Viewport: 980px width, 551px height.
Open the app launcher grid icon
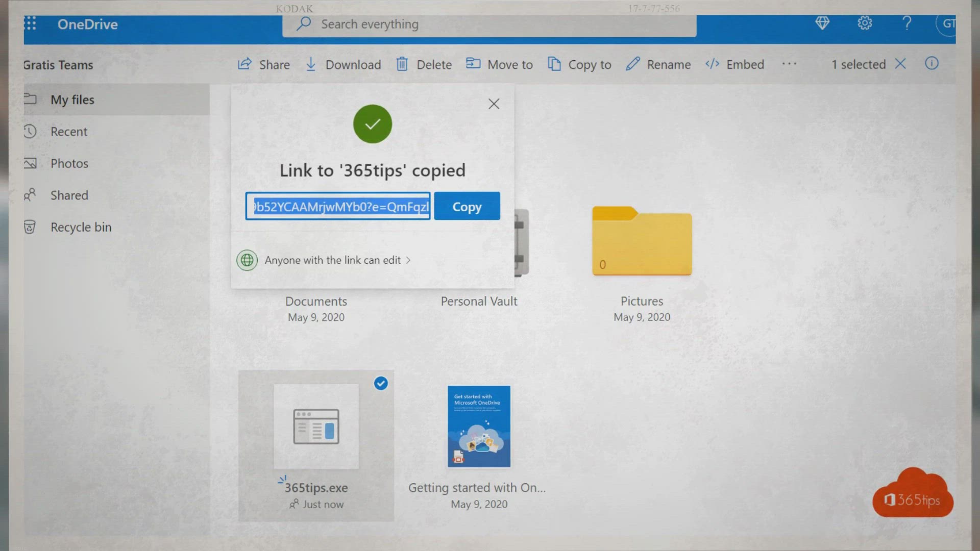tap(30, 23)
